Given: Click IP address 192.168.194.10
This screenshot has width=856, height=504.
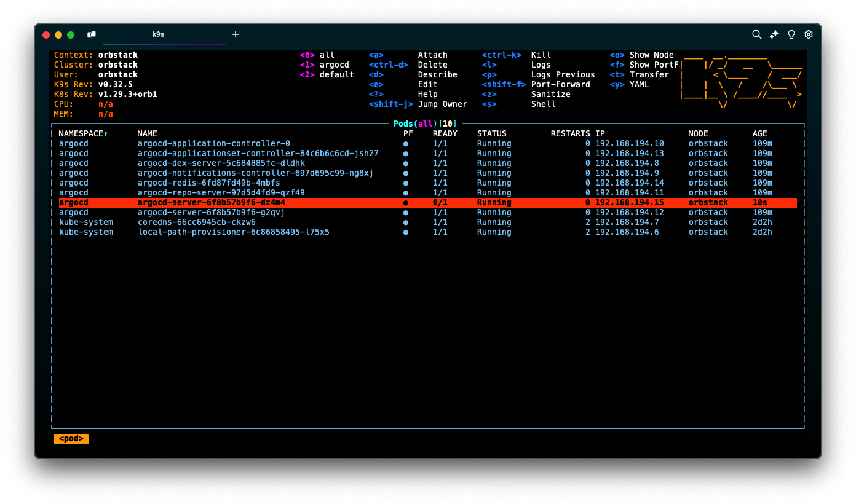Looking at the screenshot, I should (630, 144).
